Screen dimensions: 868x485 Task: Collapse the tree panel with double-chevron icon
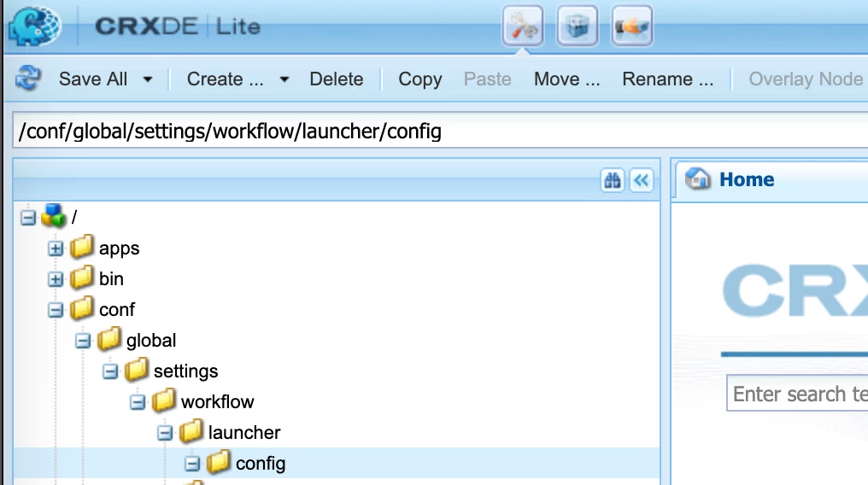coord(642,180)
